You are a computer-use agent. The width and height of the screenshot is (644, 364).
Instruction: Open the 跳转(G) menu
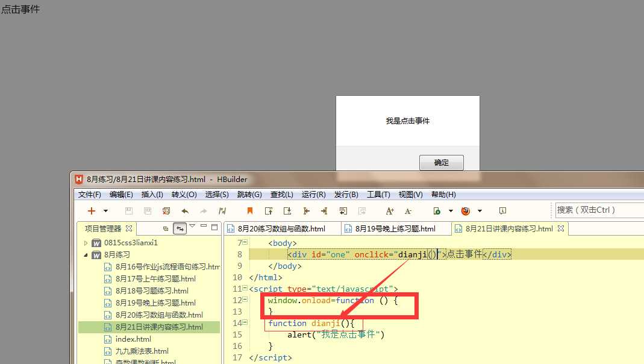click(x=249, y=194)
